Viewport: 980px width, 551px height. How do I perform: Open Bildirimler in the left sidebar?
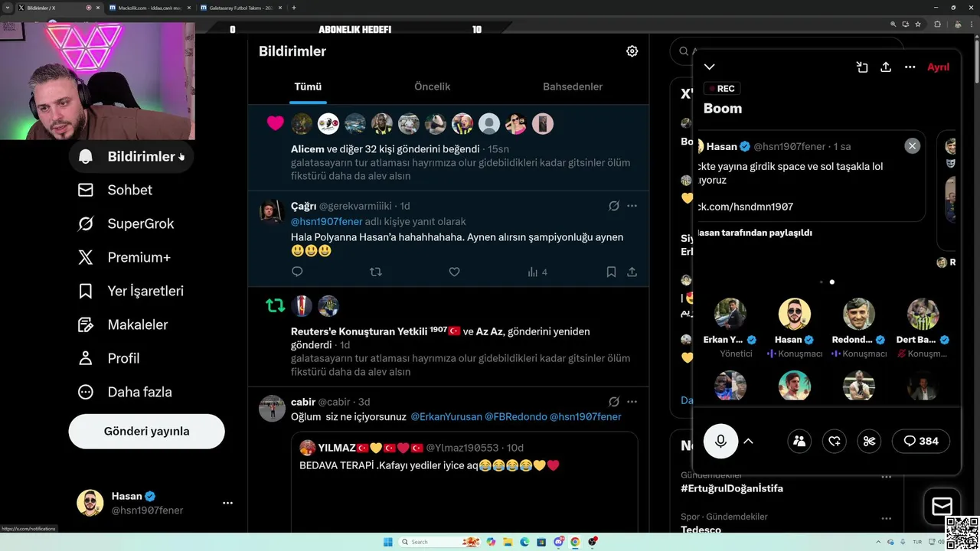tap(131, 156)
